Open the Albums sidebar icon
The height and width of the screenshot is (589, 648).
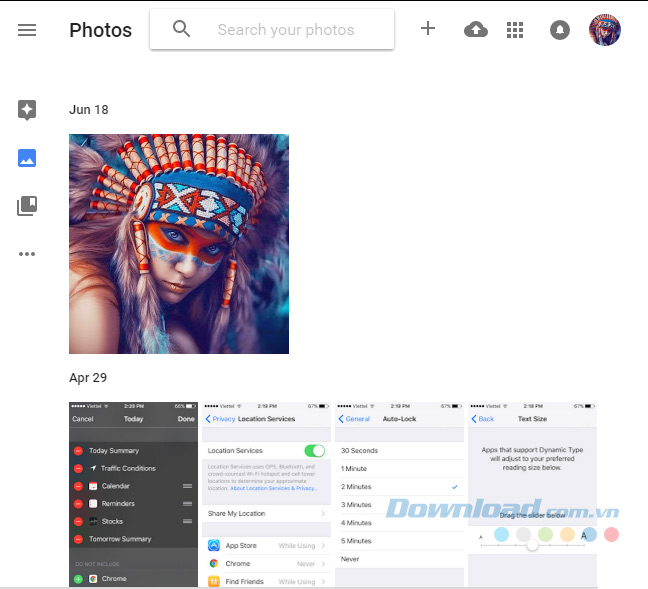(27, 206)
